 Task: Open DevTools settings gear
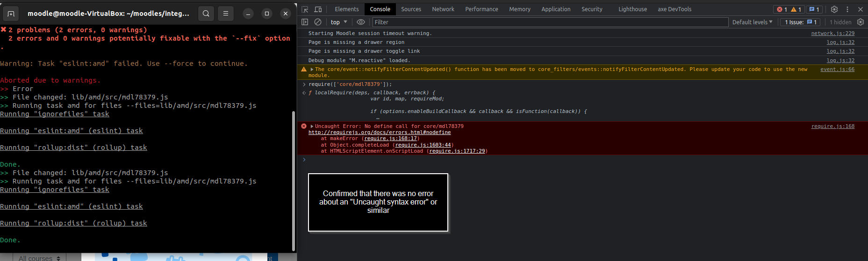click(834, 9)
